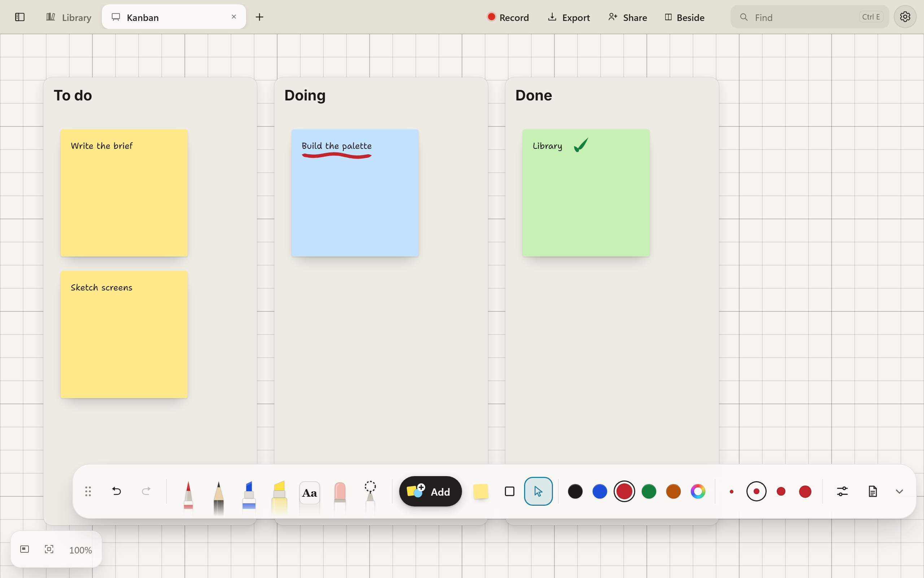This screenshot has height=578, width=924.
Task: Open the Library tab
Action: click(69, 17)
